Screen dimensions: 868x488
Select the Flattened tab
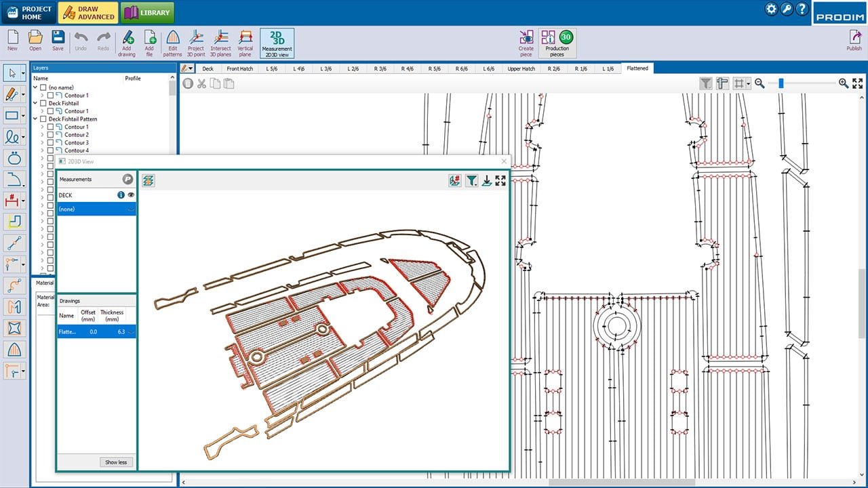point(637,68)
